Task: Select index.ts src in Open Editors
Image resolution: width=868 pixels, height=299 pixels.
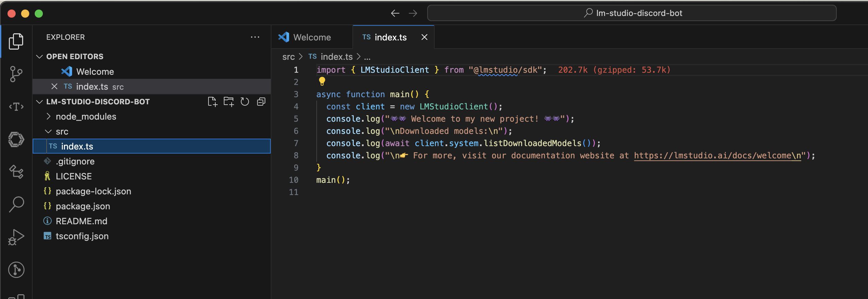Action: click(x=152, y=87)
